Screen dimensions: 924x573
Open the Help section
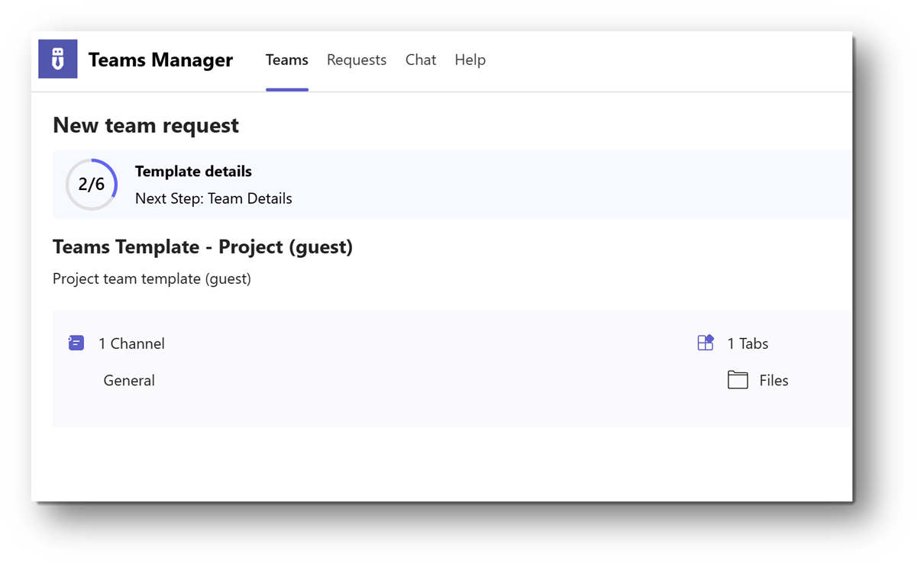[470, 60]
